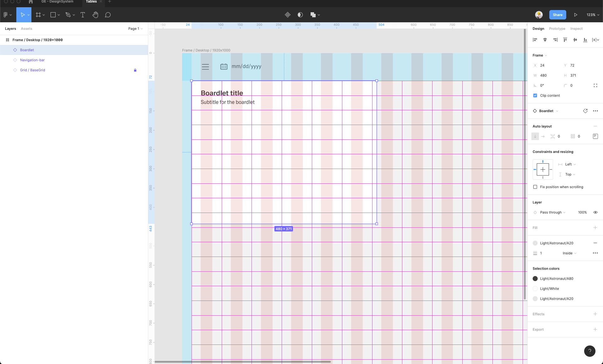
Task: Open the Assets tab
Action: tap(26, 29)
